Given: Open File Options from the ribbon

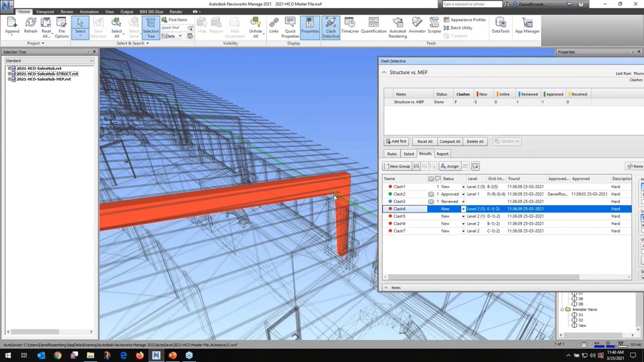Looking at the screenshot, I should click(x=61, y=28).
